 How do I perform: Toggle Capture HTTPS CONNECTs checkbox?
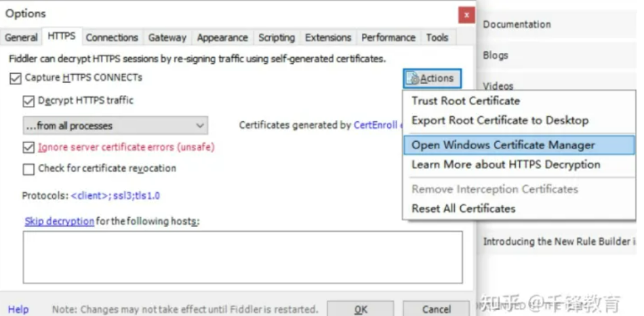(x=15, y=78)
